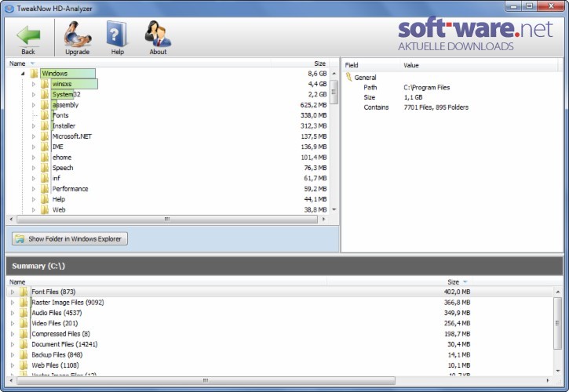Image resolution: width=569 pixels, height=392 pixels.
Task: Select the System32 folder label
Action: (67, 95)
